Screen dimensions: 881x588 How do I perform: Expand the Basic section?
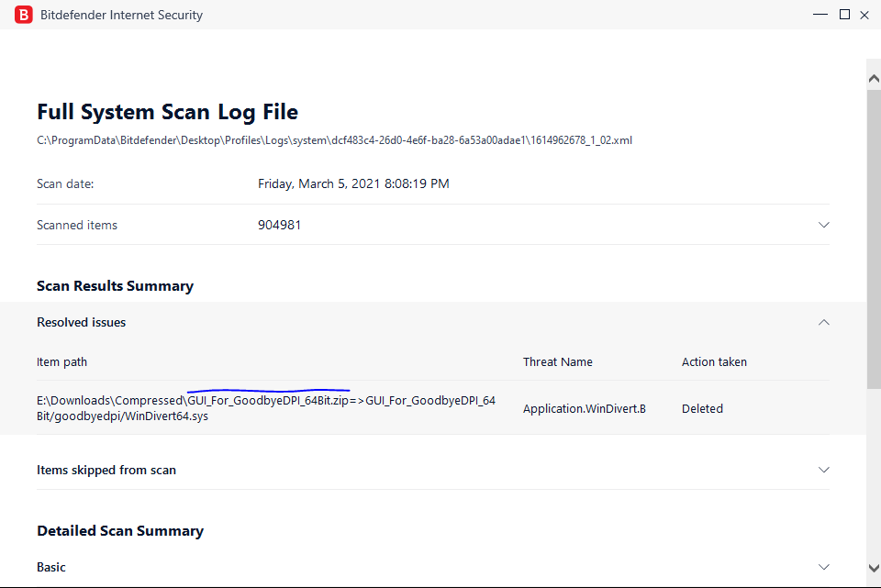pyautogui.click(x=823, y=566)
